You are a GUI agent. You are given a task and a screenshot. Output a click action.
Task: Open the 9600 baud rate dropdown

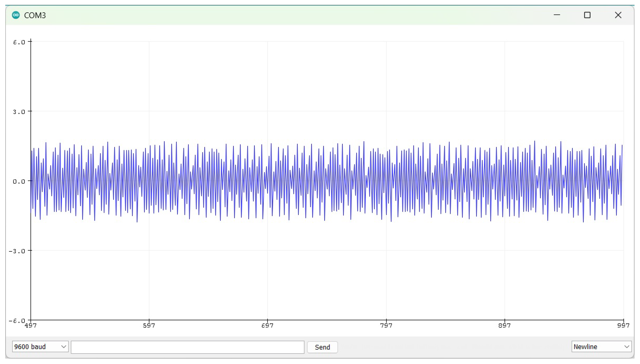click(40, 347)
